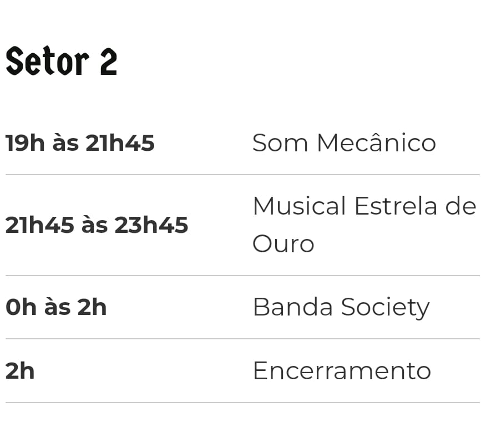Screen dimensions: 481x448
Task: Click the word Society
Action: [385, 308]
